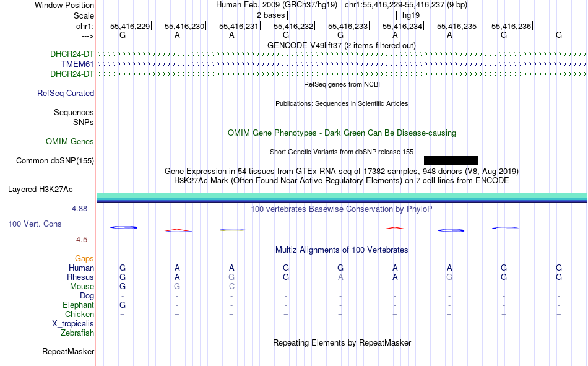The height and width of the screenshot is (366, 588).
Task: Click the C base in Mouse row
Action: (x=231, y=286)
